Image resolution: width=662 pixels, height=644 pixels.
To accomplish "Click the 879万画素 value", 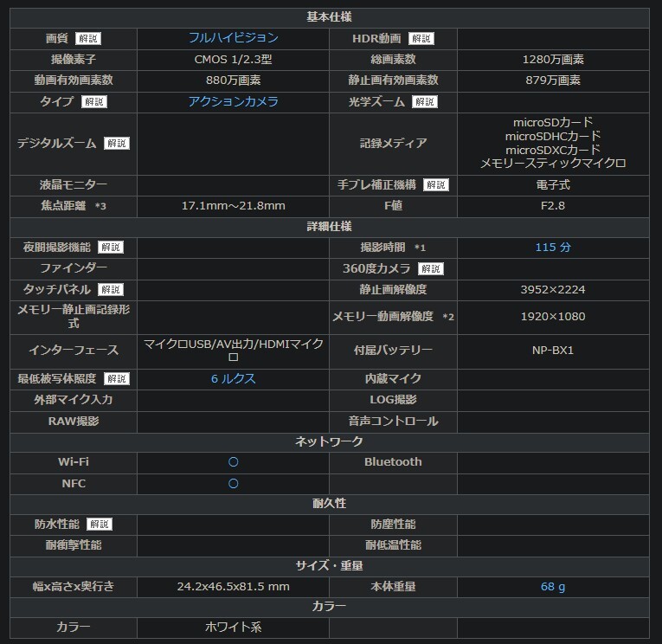I will point(553,80).
